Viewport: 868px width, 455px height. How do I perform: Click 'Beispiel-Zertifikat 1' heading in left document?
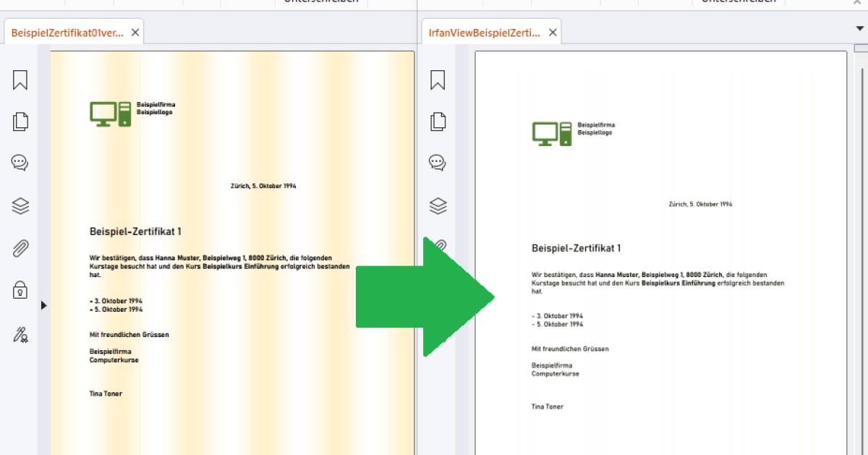point(135,231)
